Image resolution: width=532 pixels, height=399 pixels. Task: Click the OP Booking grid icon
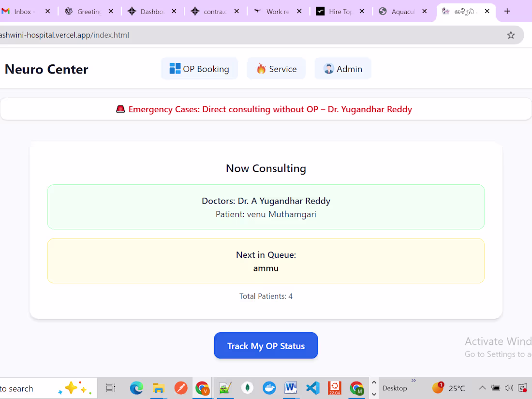[x=175, y=69]
